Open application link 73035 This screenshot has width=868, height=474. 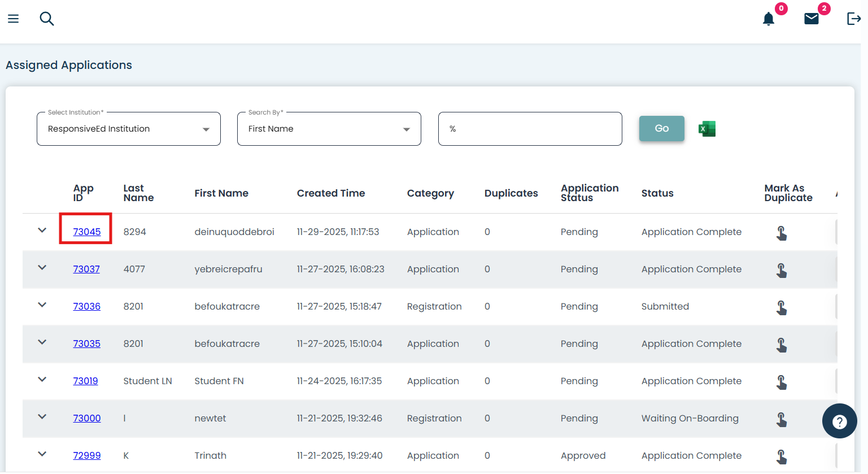(x=86, y=343)
